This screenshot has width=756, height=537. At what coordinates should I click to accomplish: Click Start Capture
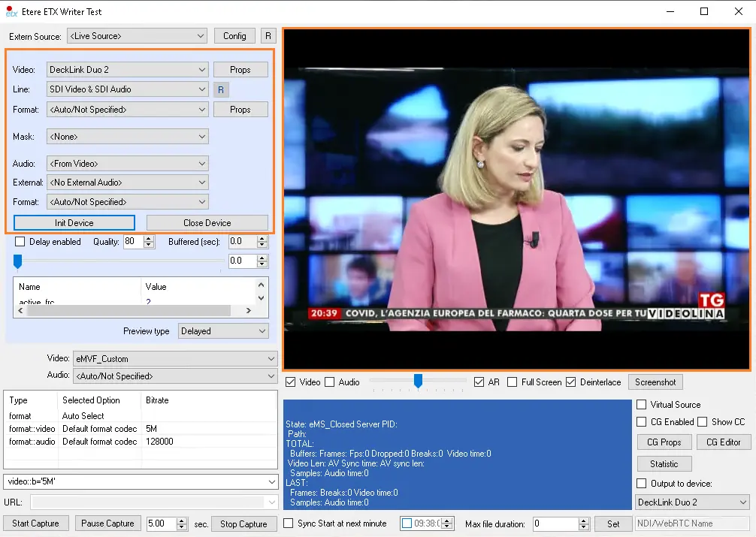click(36, 523)
